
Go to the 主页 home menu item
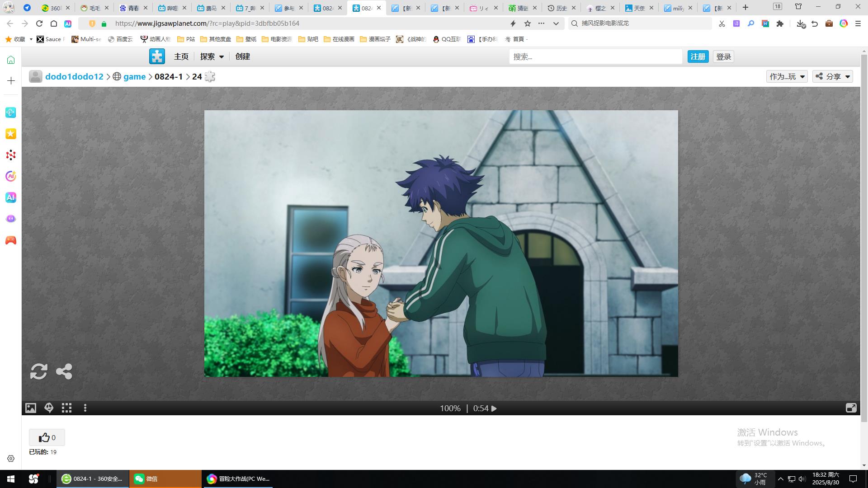181,56
